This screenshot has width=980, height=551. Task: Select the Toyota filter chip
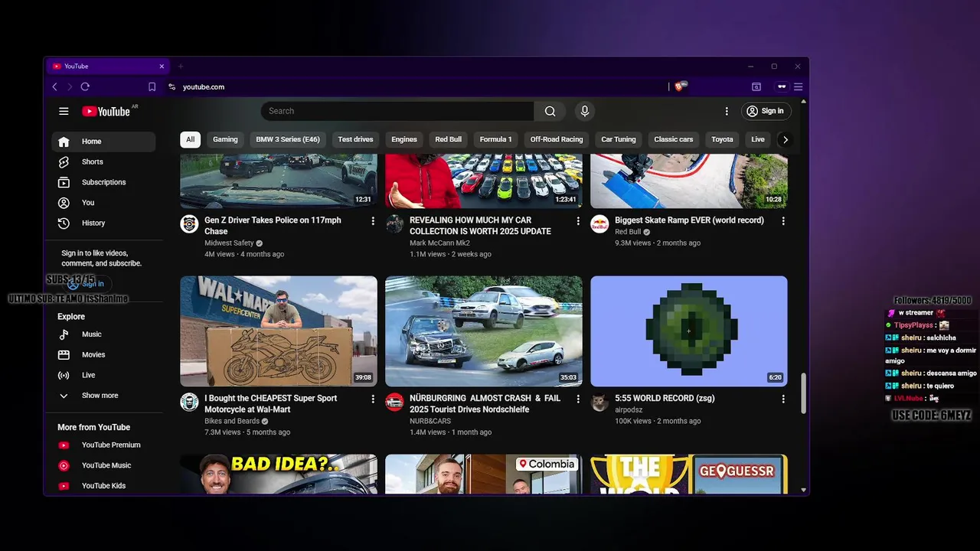tap(722, 139)
